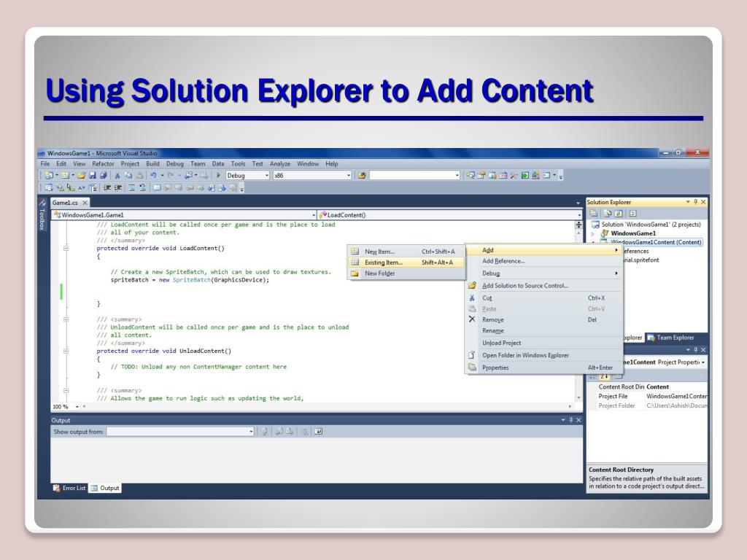The image size is (747, 560).
Task: Open the find combo box in toolbar
Action: [457, 175]
